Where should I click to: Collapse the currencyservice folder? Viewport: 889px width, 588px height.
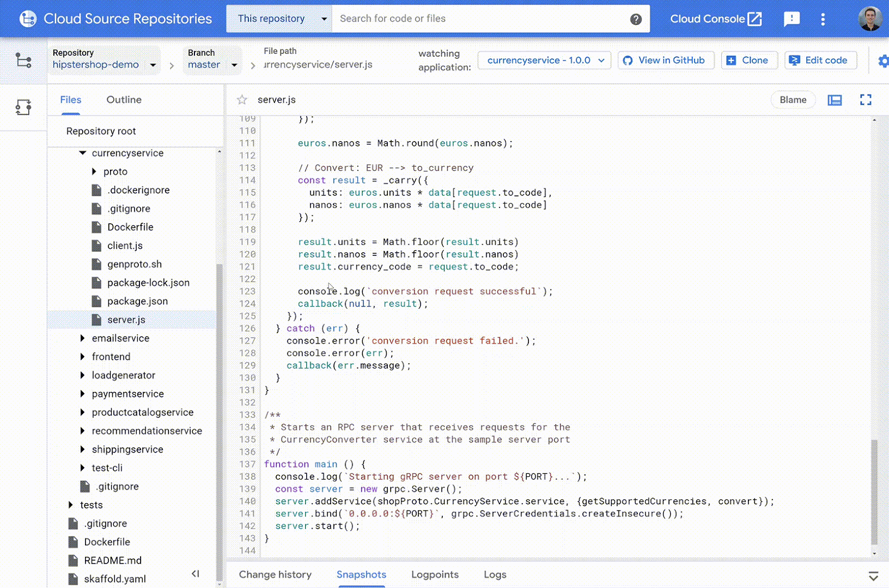point(82,153)
